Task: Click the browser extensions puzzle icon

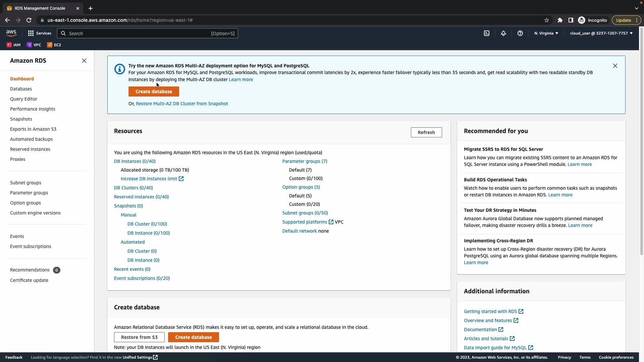Action: pos(560,20)
